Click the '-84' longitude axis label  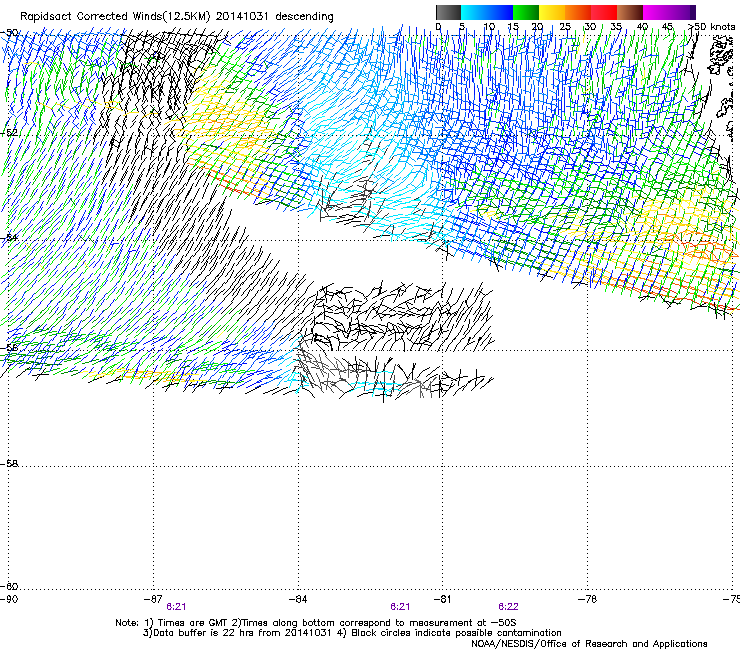click(x=298, y=599)
